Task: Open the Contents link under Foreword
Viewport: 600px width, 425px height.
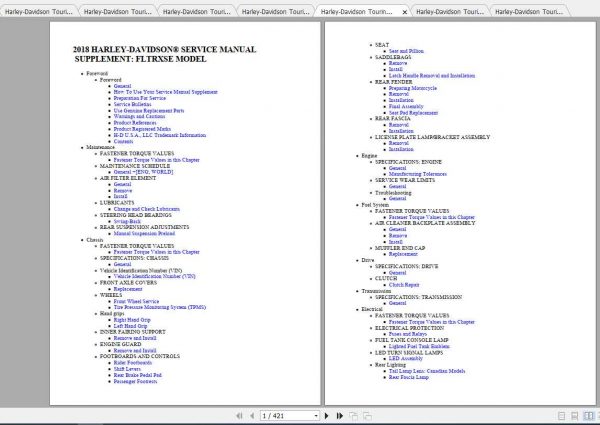Action: [124, 141]
